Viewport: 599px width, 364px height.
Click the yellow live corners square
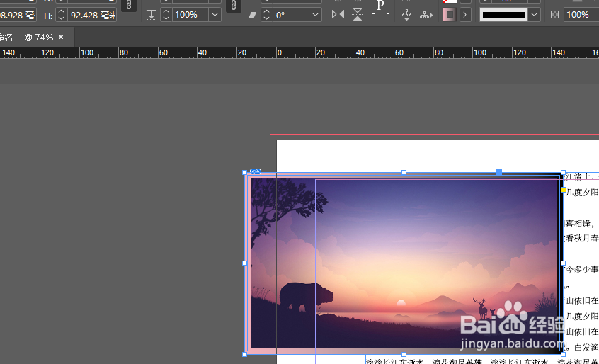(x=563, y=190)
